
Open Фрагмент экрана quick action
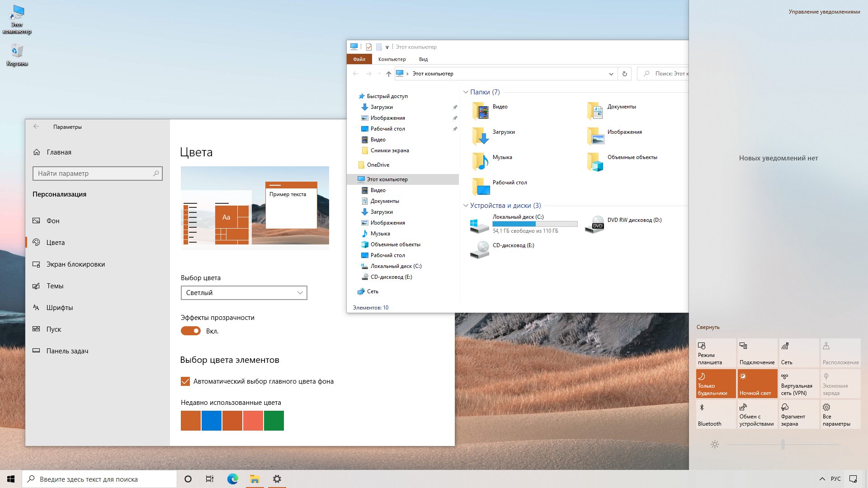799,414
